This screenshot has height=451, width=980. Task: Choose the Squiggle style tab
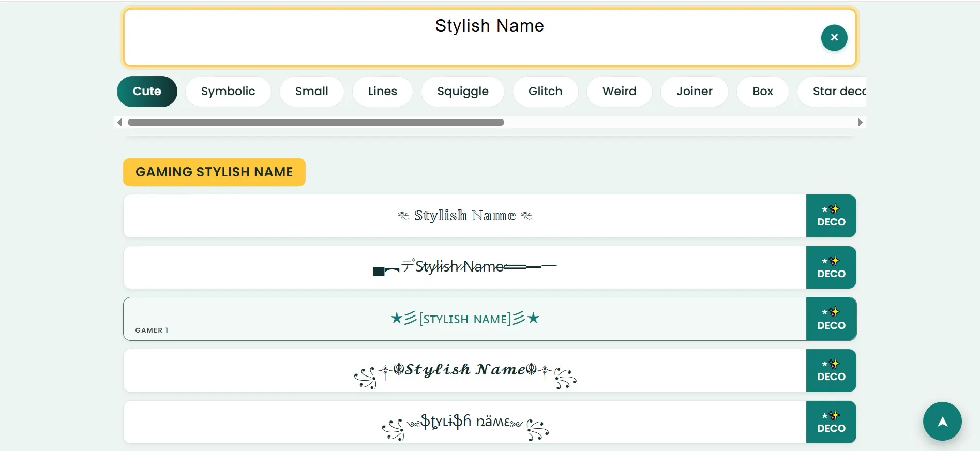click(463, 92)
